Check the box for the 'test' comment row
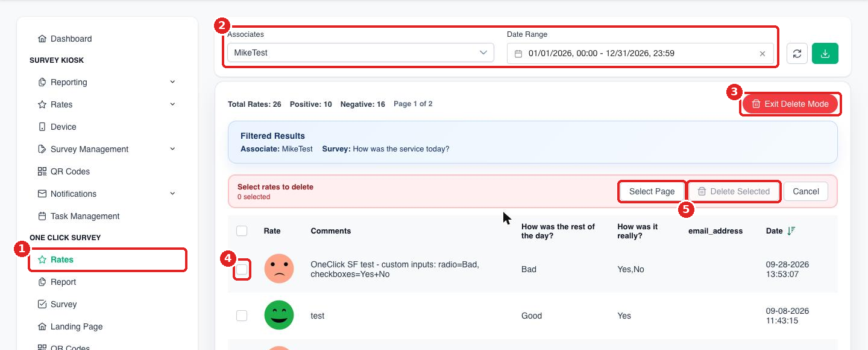The image size is (868, 350). pos(242,316)
